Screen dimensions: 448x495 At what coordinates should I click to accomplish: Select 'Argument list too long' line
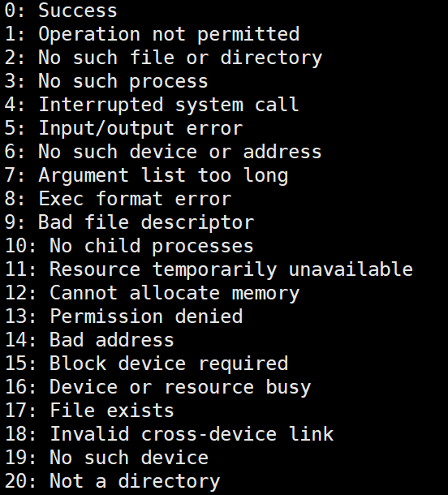(x=146, y=175)
